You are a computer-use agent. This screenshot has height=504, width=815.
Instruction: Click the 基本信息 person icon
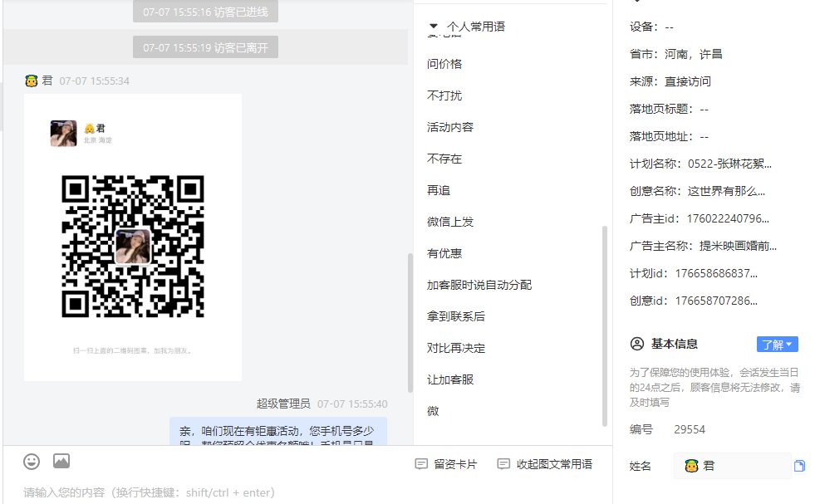[x=637, y=344]
